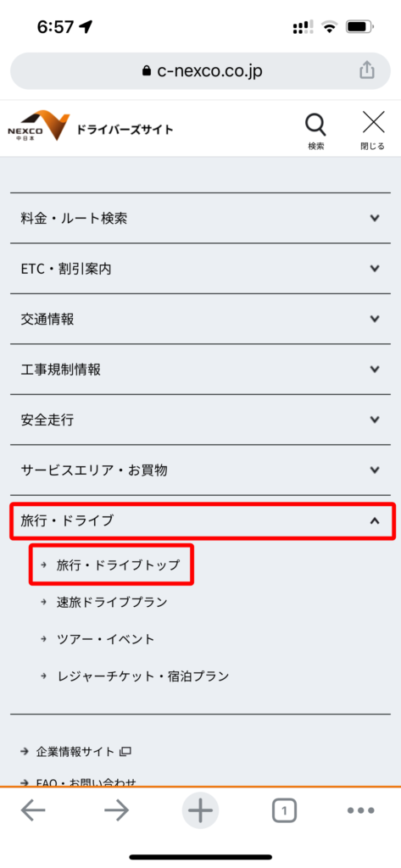Expand the 安全走行 menu item

click(200, 420)
